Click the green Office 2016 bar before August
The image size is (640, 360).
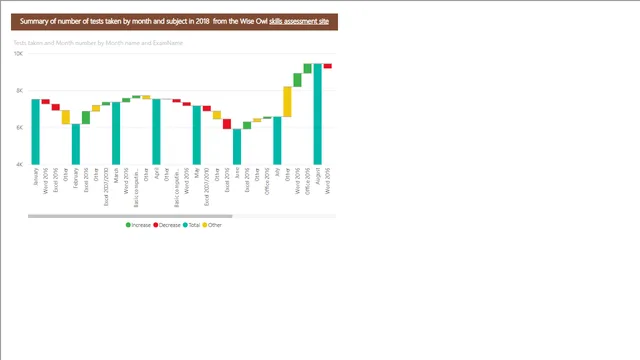307,69
